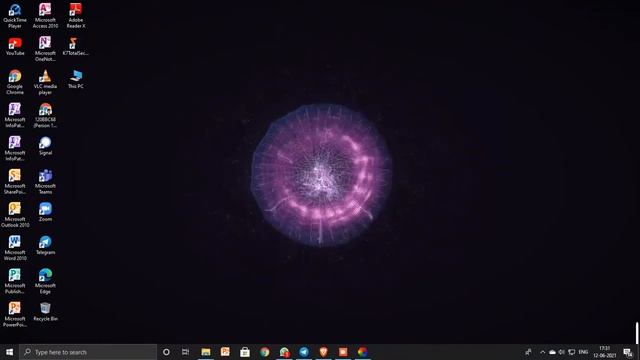640x360 pixels.
Task: Select the YouTube desktop shortcut
Action: 15,46
